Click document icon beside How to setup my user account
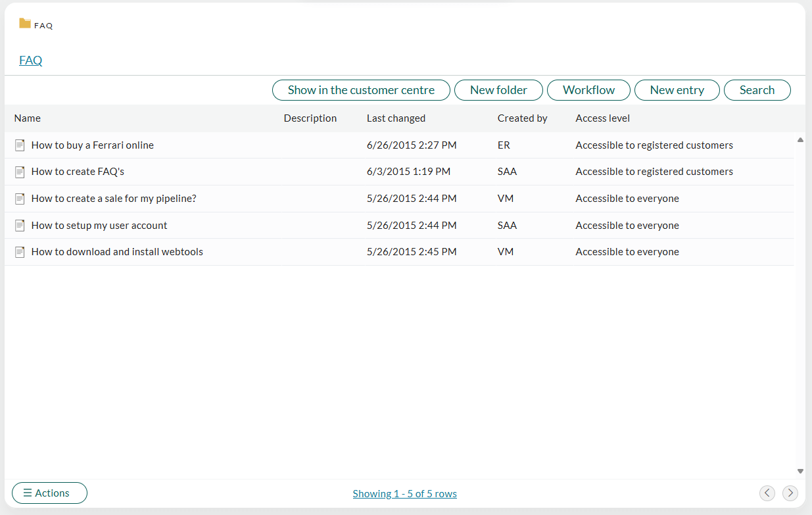This screenshot has height=515, width=812. [x=20, y=226]
